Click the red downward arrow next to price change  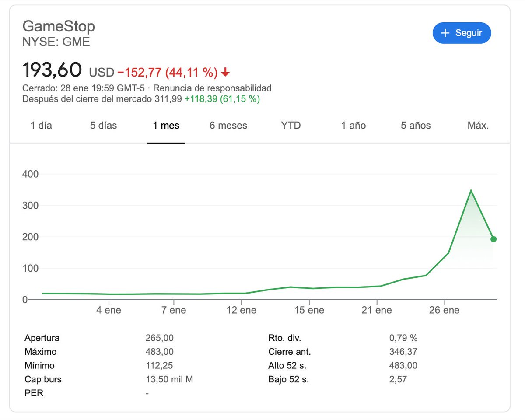(224, 73)
